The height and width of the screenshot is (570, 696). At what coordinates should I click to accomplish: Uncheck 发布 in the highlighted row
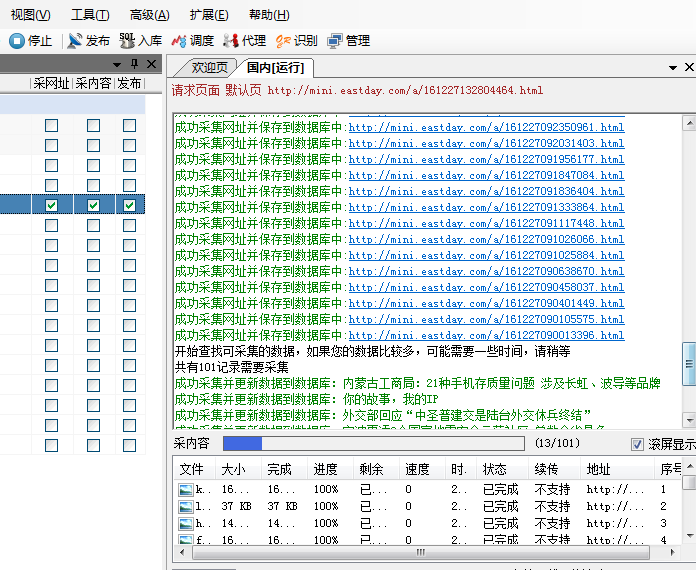click(x=130, y=205)
